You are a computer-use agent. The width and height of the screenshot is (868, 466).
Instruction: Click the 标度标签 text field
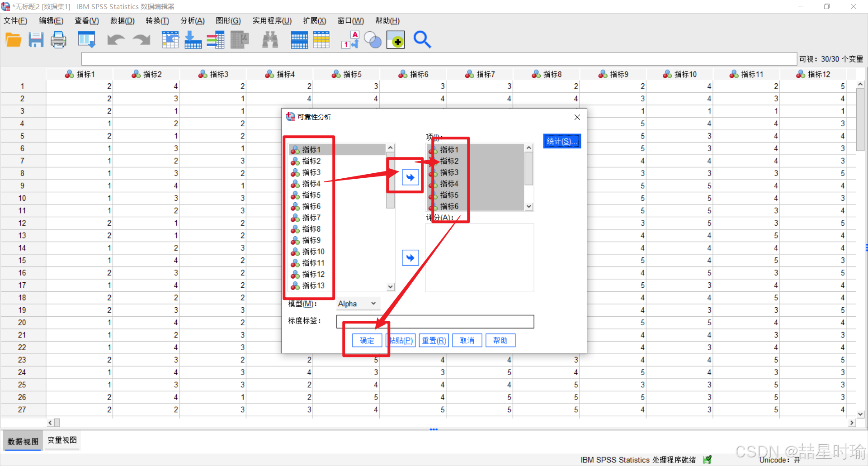435,322
